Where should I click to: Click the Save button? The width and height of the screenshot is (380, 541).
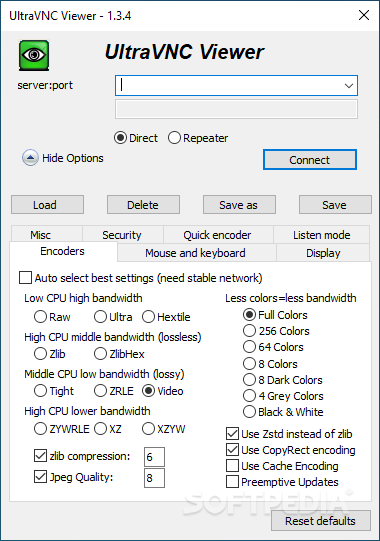[335, 205]
